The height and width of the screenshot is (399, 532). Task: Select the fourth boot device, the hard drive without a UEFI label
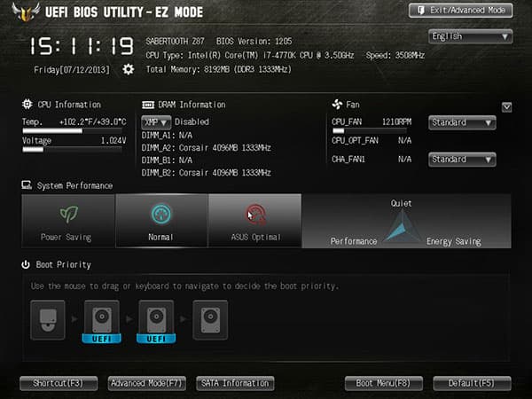[x=210, y=320]
